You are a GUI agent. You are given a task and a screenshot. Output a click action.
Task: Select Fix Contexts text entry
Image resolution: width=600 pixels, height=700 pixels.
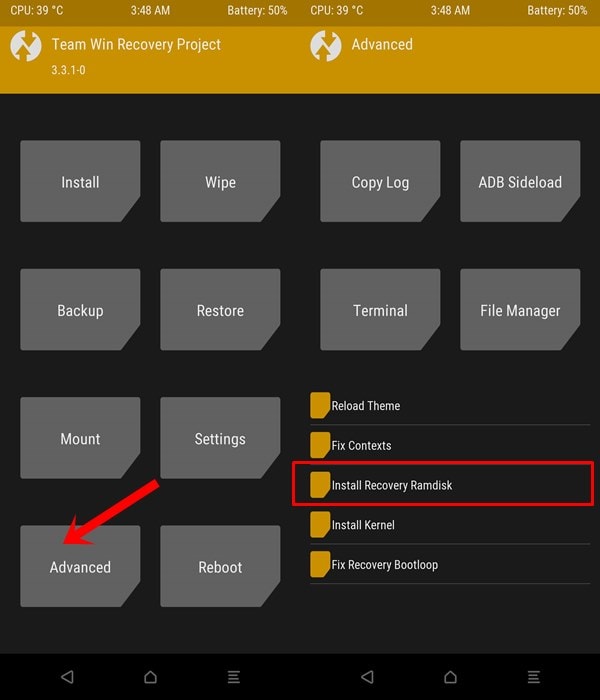pos(361,446)
